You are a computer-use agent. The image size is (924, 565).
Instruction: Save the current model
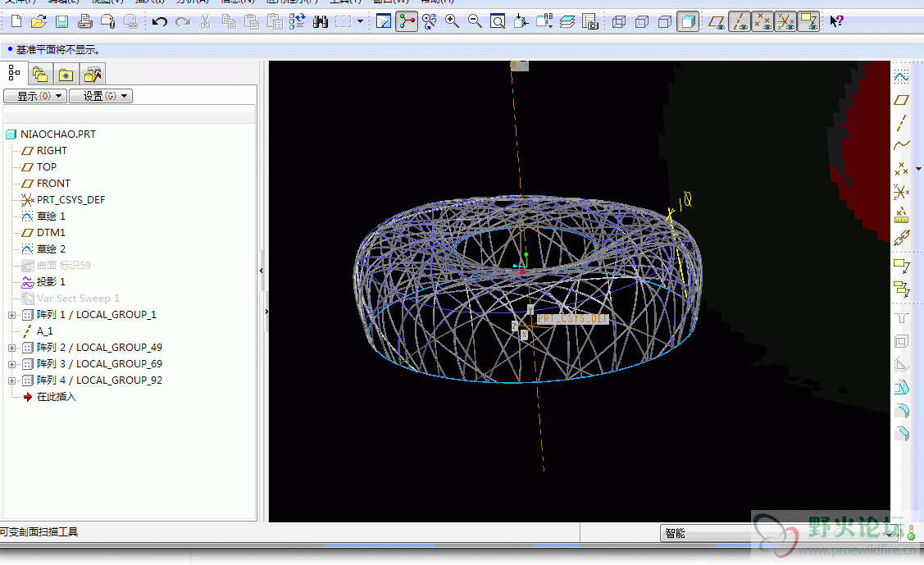tap(61, 22)
